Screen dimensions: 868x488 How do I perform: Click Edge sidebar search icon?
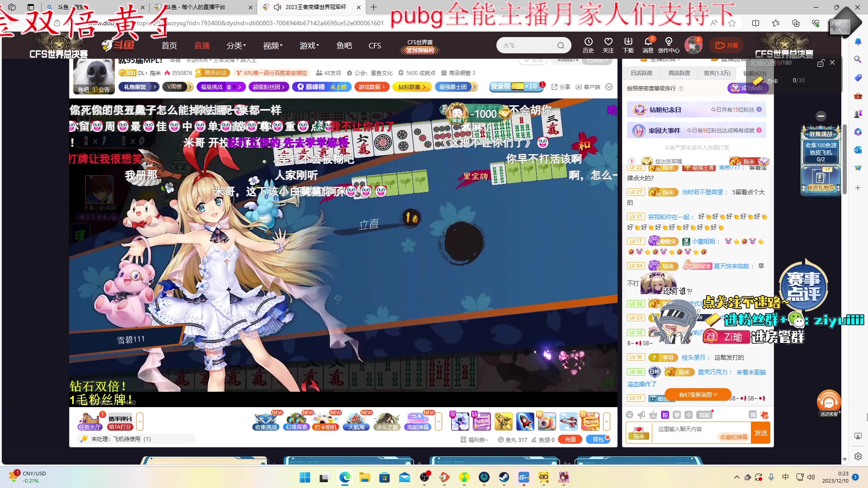pos(858,59)
